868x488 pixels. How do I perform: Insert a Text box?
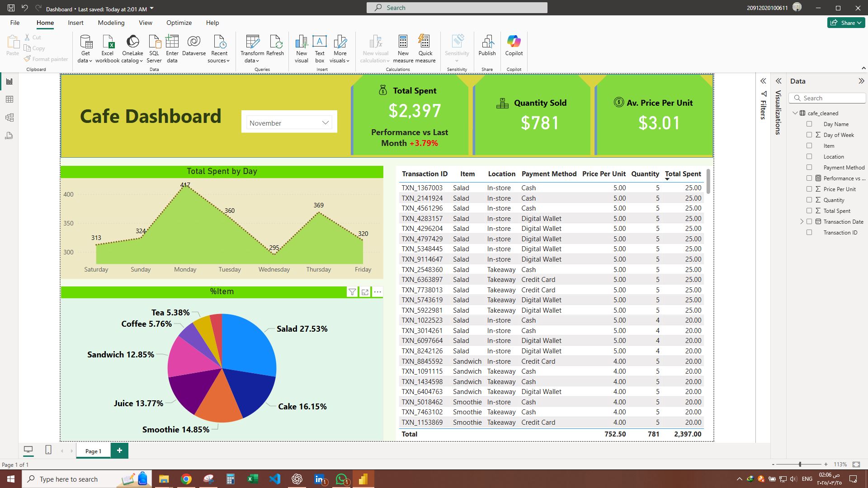[x=320, y=42]
